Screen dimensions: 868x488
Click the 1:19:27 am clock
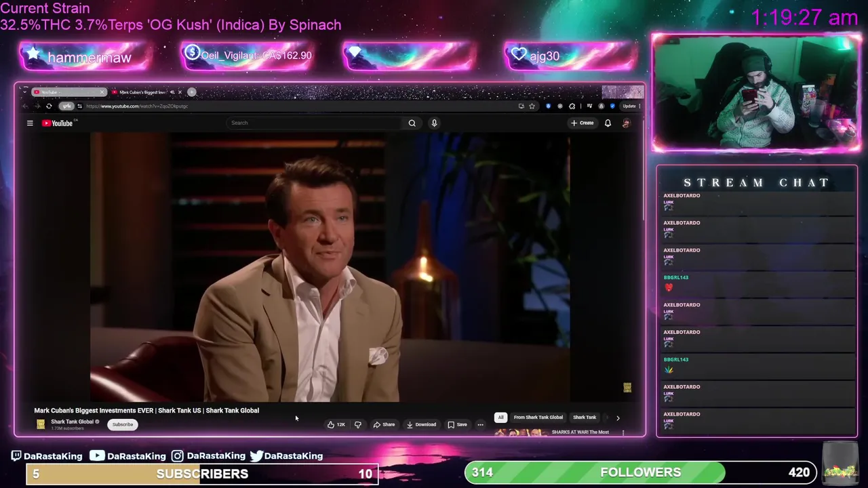point(804,18)
